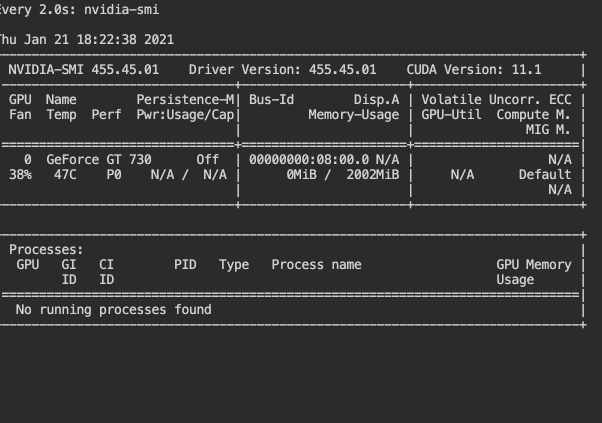Click the bus id '00000000:08:00.0'
Viewport: 602px width, 423px height.
tap(309, 160)
